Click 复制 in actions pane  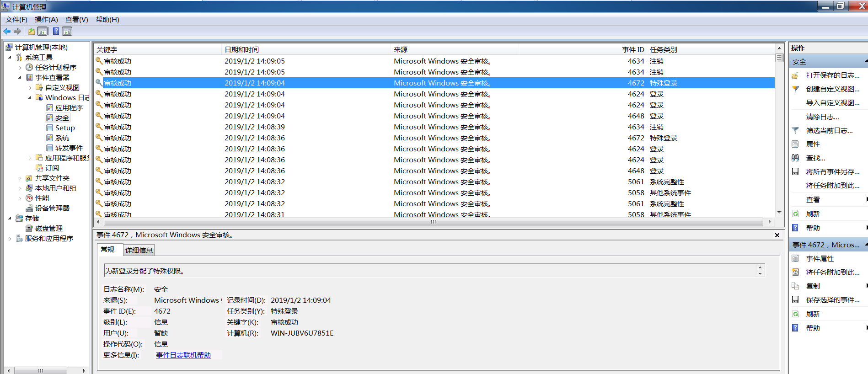(813, 286)
